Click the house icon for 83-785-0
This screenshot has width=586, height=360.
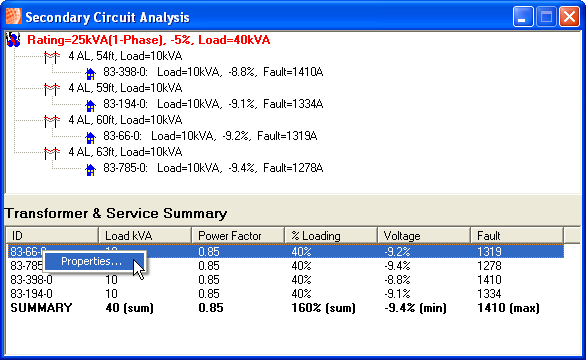coord(90,170)
